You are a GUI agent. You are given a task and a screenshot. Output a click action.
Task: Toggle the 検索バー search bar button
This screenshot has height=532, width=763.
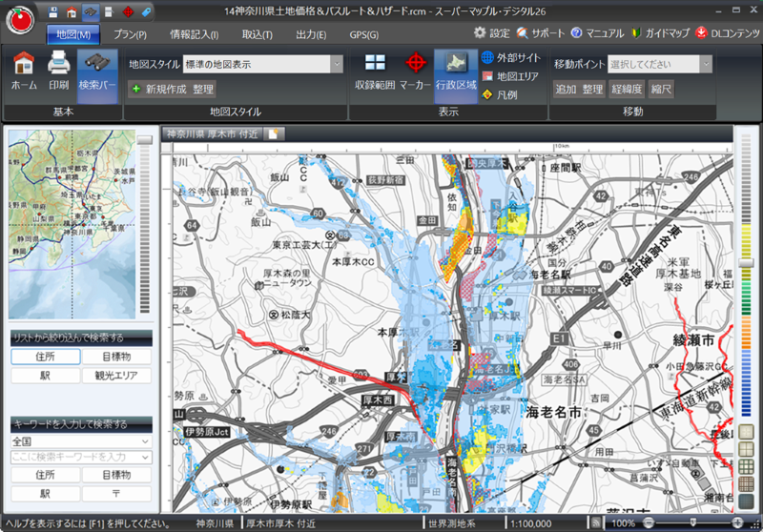pyautogui.click(x=97, y=75)
